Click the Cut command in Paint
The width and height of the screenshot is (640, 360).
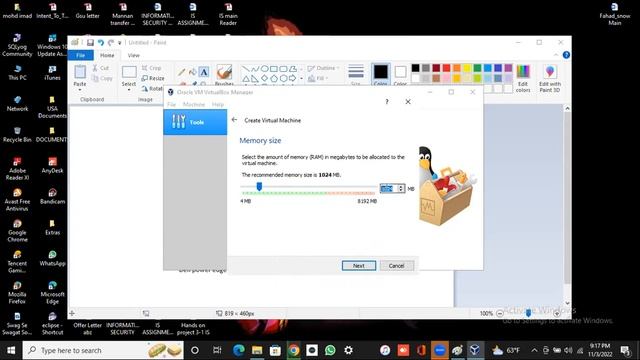point(100,68)
